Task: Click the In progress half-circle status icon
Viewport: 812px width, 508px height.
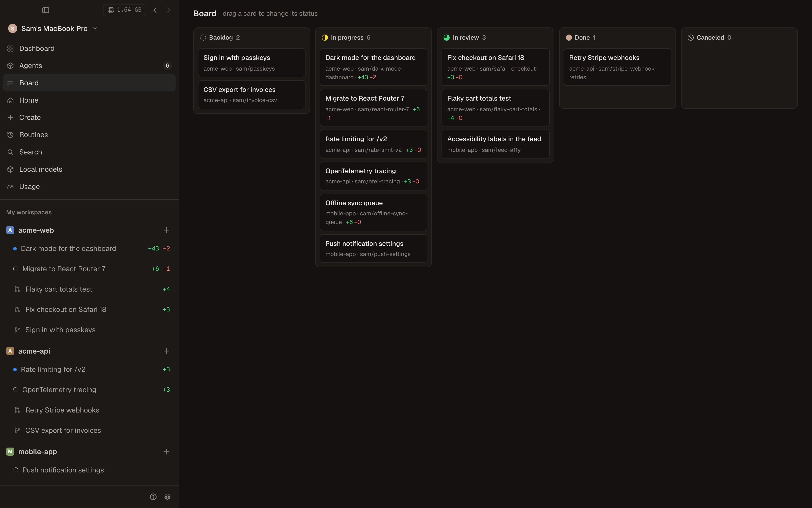Action: tap(325, 38)
